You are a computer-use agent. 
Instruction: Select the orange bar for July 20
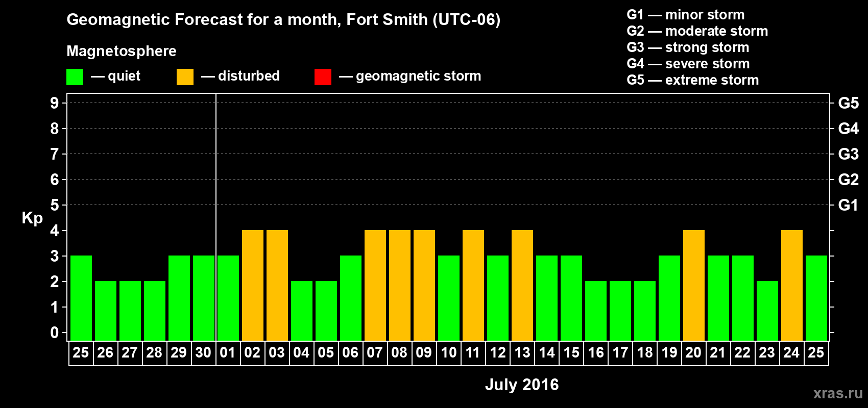pos(694,285)
